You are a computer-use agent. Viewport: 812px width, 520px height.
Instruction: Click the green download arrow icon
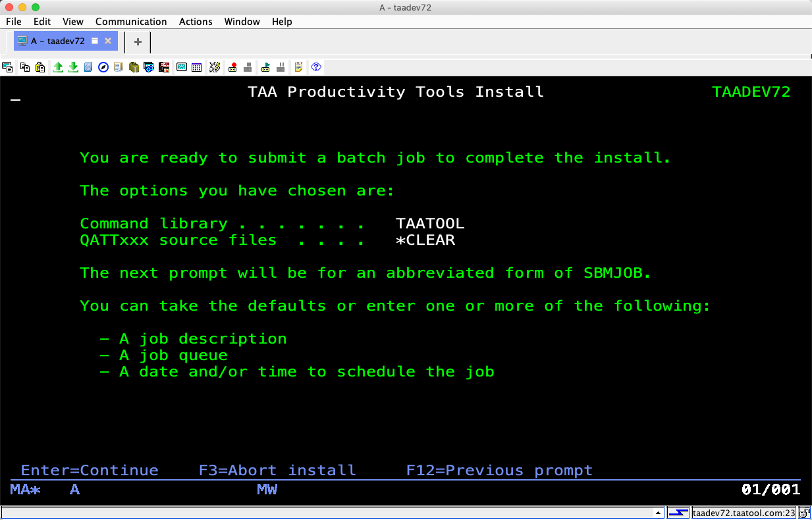(x=73, y=67)
